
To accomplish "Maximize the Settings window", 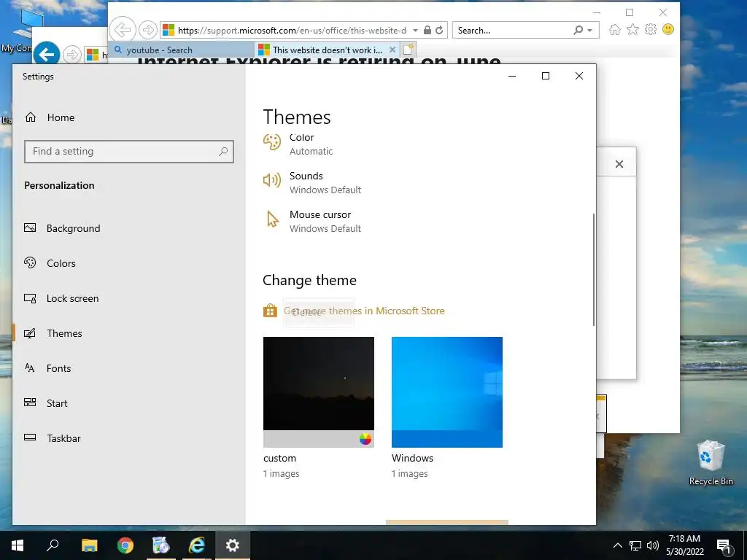I will click(x=546, y=76).
